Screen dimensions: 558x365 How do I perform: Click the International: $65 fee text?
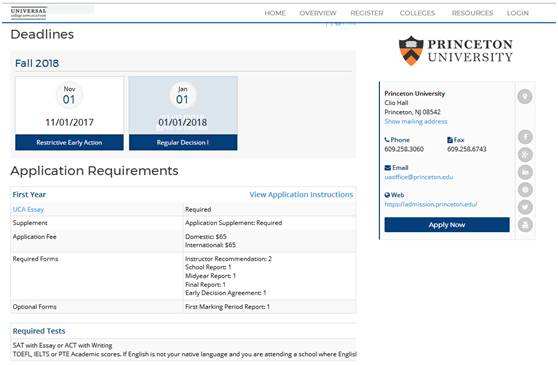[210, 245]
